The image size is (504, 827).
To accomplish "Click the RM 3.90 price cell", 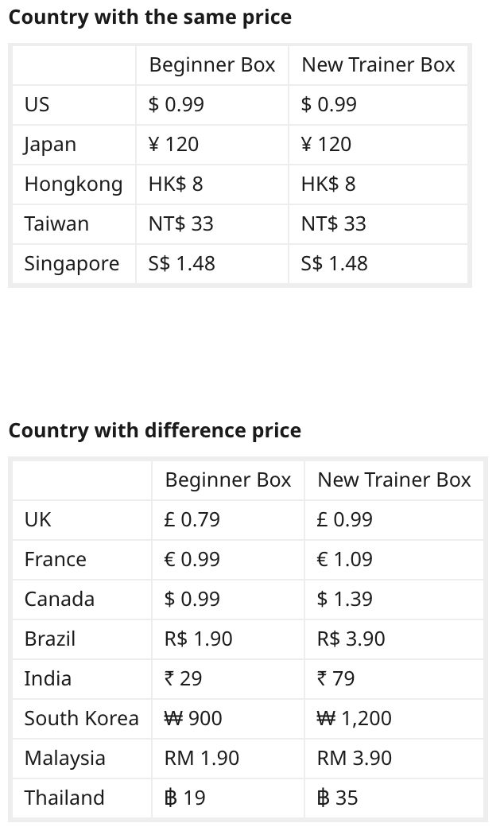I will pos(354,759).
